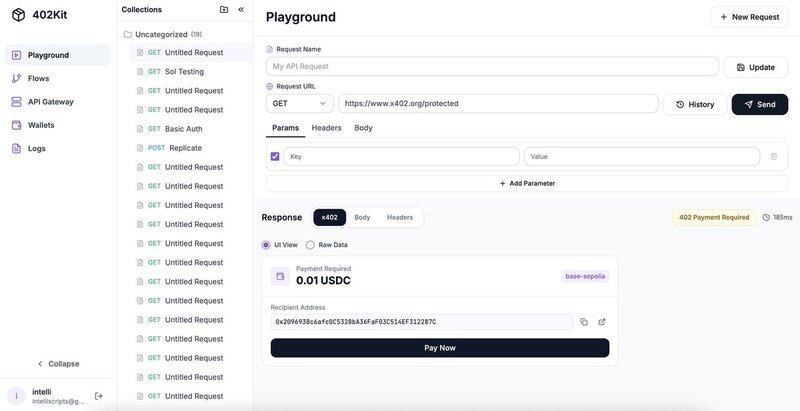Image resolution: width=800 pixels, height=411 pixels.
Task: Click the logout icon beside the intelli user
Action: tap(98, 396)
